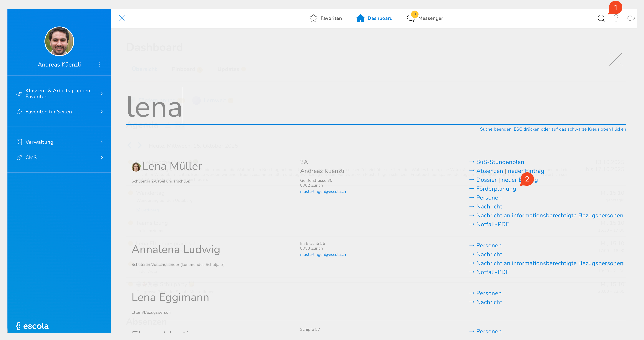
Task: Click the search magnifier icon
Action: pyautogui.click(x=601, y=18)
